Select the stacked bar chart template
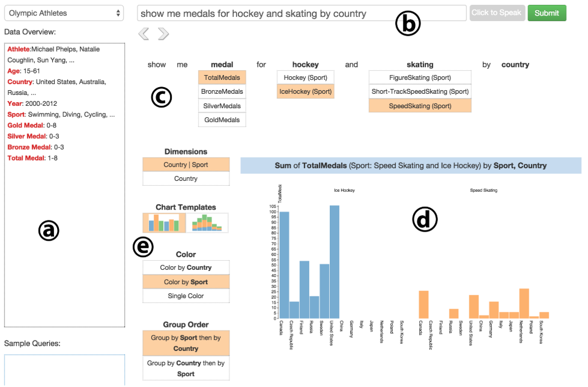Screen dimensions: 588x387 pyautogui.click(x=207, y=223)
